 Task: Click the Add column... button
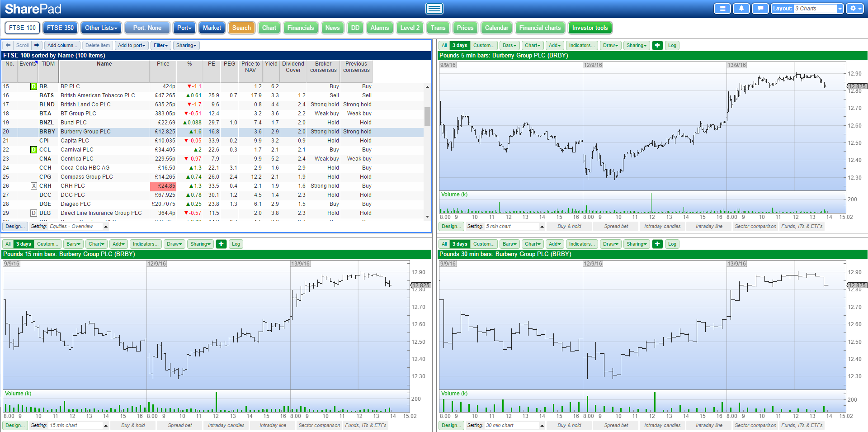(62, 45)
